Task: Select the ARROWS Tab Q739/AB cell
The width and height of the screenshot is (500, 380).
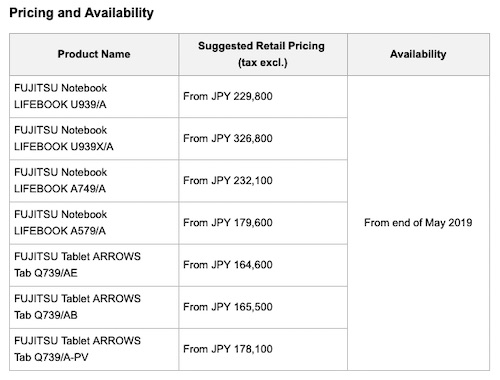Action: (94, 307)
